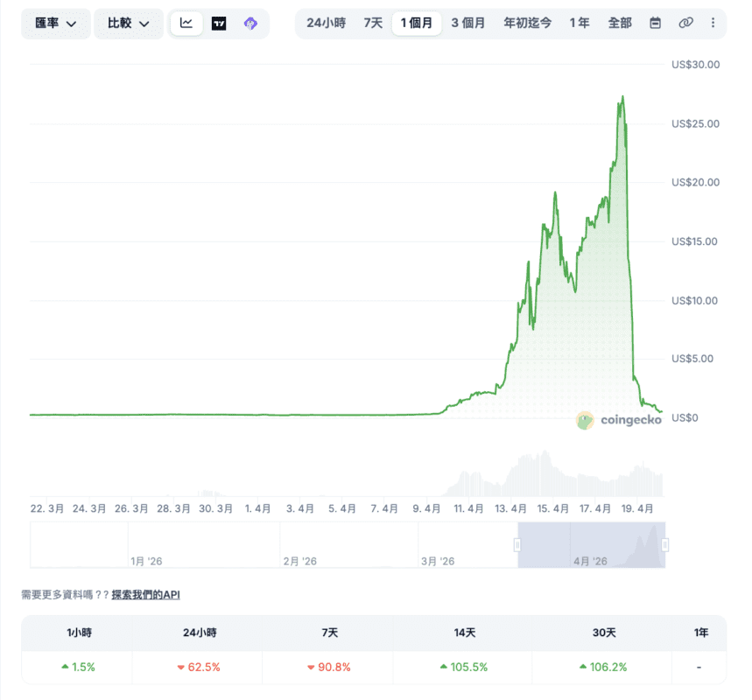Open the TradingView chart icon

[219, 24]
